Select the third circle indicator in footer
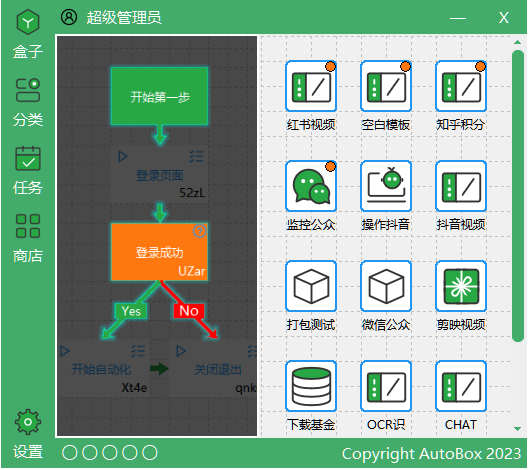This screenshot has height=470, width=529. (x=110, y=453)
